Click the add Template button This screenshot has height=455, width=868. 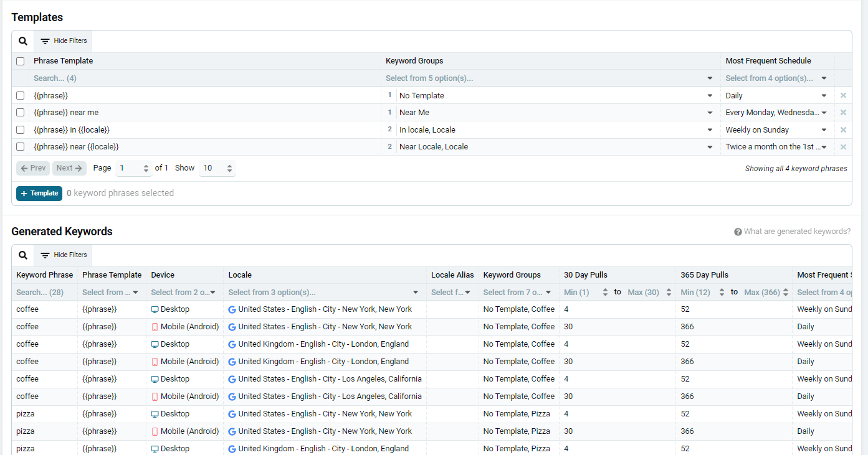39,194
